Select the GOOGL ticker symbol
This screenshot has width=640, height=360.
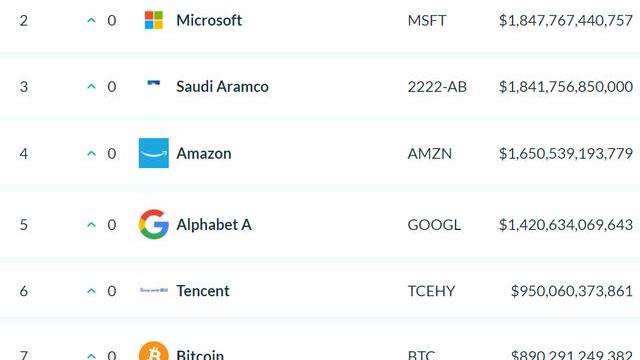(x=434, y=225)
